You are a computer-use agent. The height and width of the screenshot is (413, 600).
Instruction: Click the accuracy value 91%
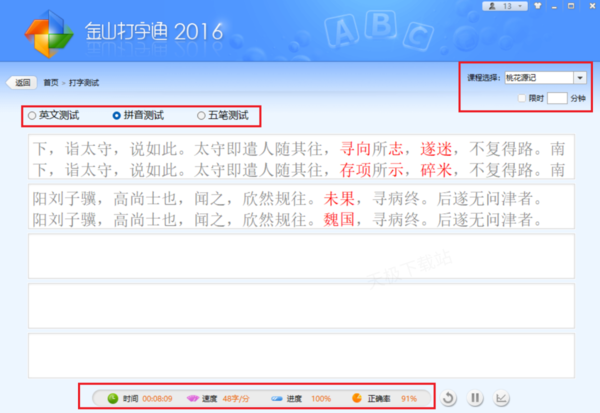tap(409, 399)
